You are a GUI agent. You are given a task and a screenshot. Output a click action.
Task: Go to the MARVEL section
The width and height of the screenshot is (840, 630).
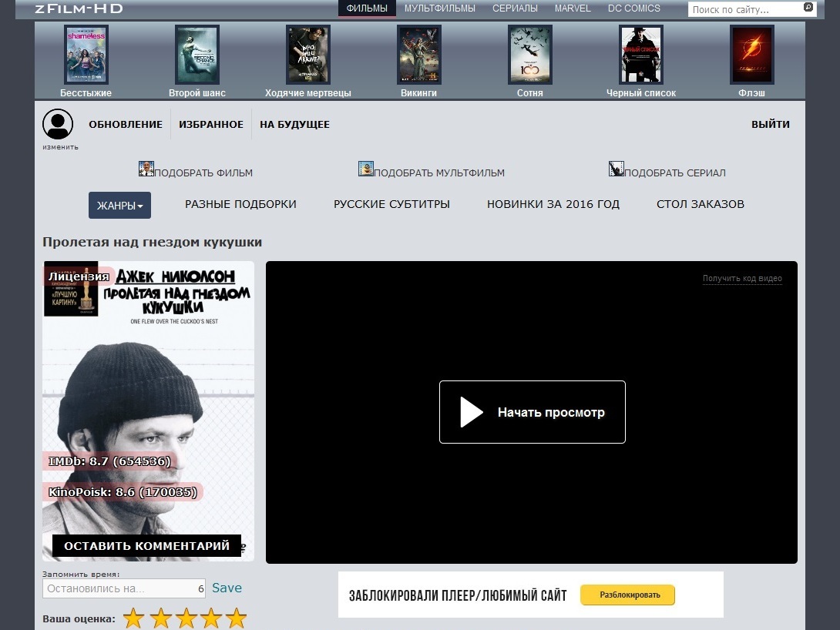(572, 8)
